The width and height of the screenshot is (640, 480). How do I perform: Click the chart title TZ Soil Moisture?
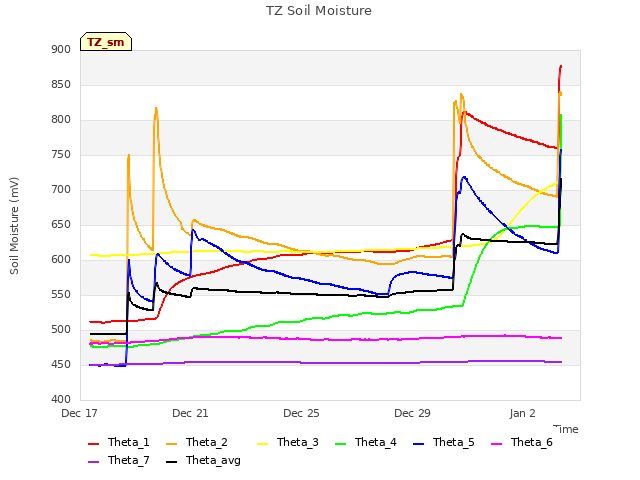(319, 11)
